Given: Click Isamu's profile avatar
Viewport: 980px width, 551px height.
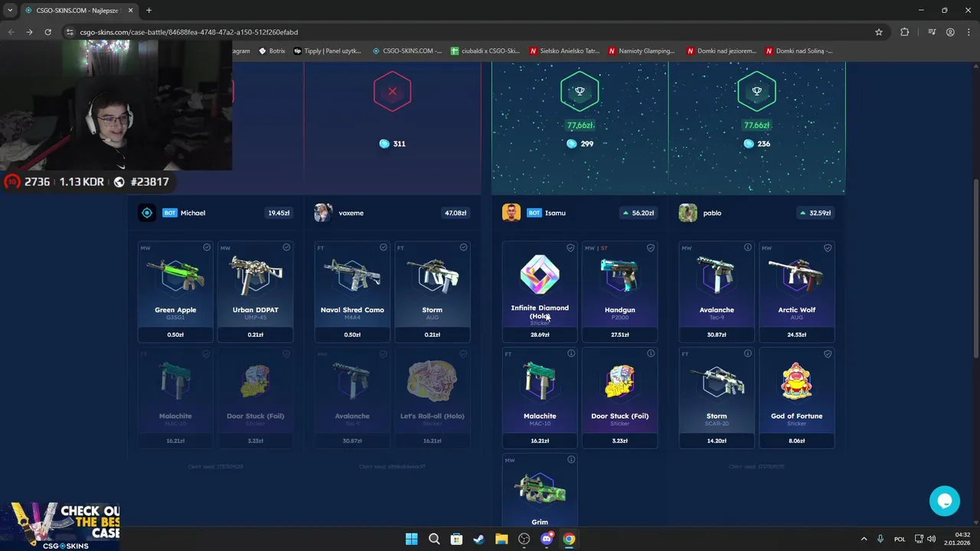Looking at the screenshot, I should 511,213.
